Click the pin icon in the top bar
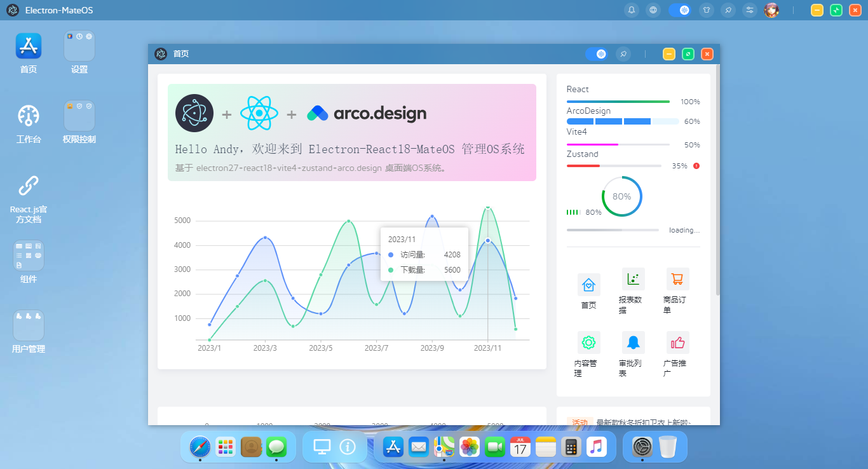The width and height of the screenshot is (868, 469). coord(729,10)
